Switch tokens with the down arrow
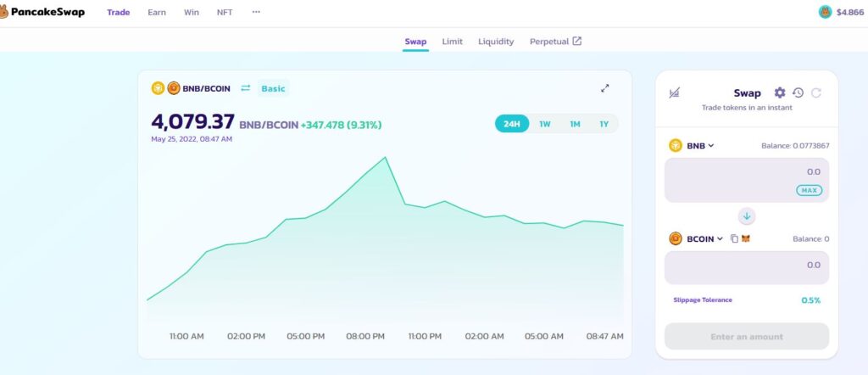The image size is (868, 375). click(747, 216)
